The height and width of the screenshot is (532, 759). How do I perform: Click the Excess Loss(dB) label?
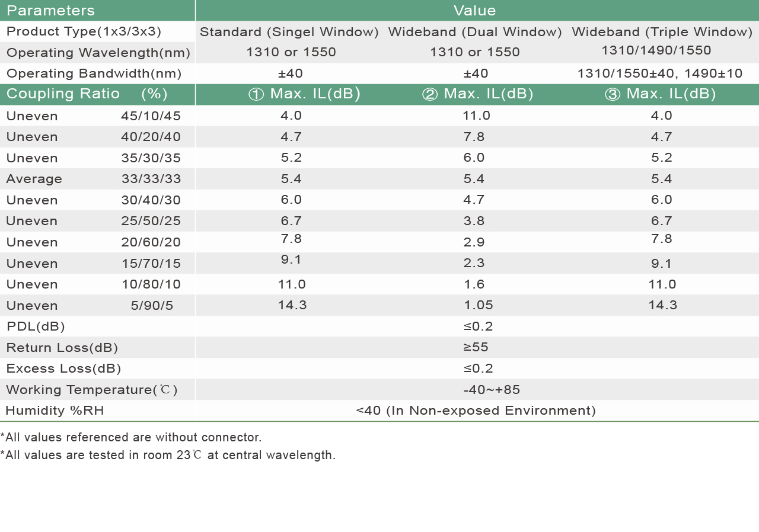[63, 368]
